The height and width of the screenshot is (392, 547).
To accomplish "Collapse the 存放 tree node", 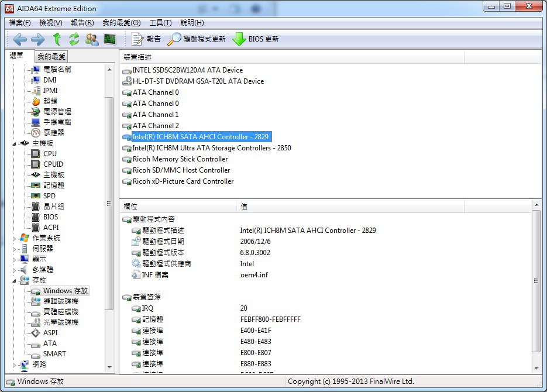I will (x=14, y=281).
